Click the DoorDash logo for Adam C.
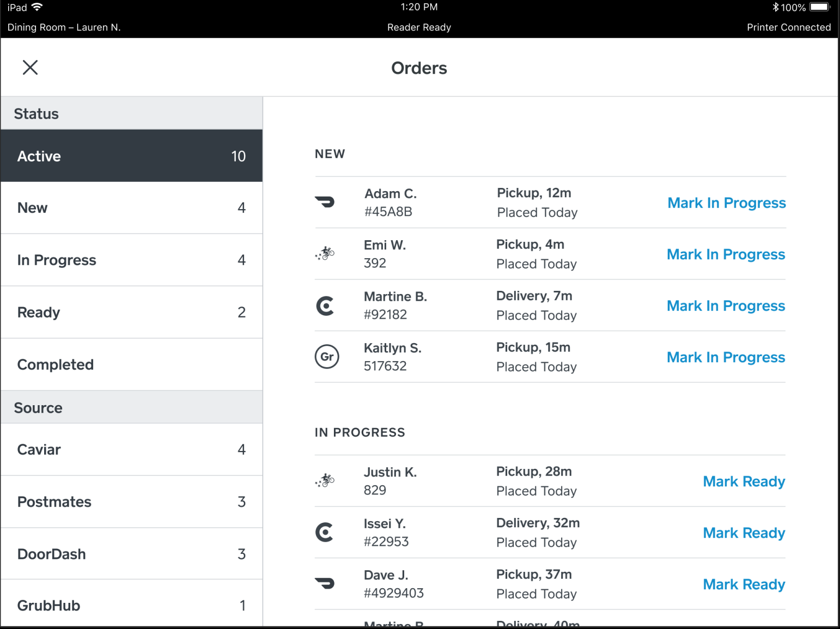The height and width of the screenshot is (629, 840). pos(325,202)
